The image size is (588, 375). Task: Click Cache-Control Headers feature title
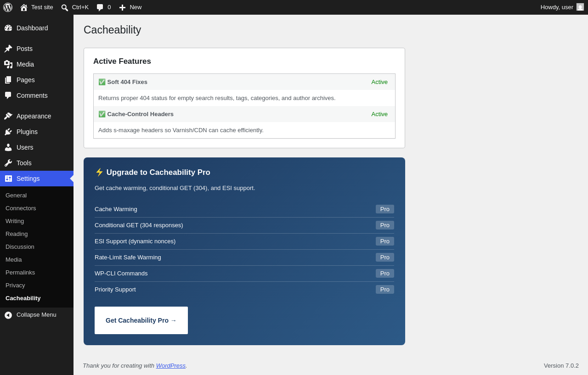[141, 114]
